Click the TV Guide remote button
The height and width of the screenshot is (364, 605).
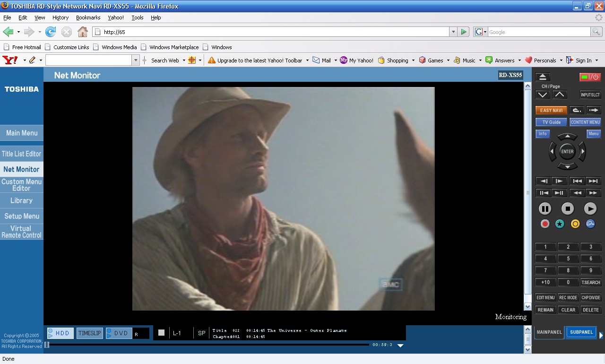coord(551,122)
